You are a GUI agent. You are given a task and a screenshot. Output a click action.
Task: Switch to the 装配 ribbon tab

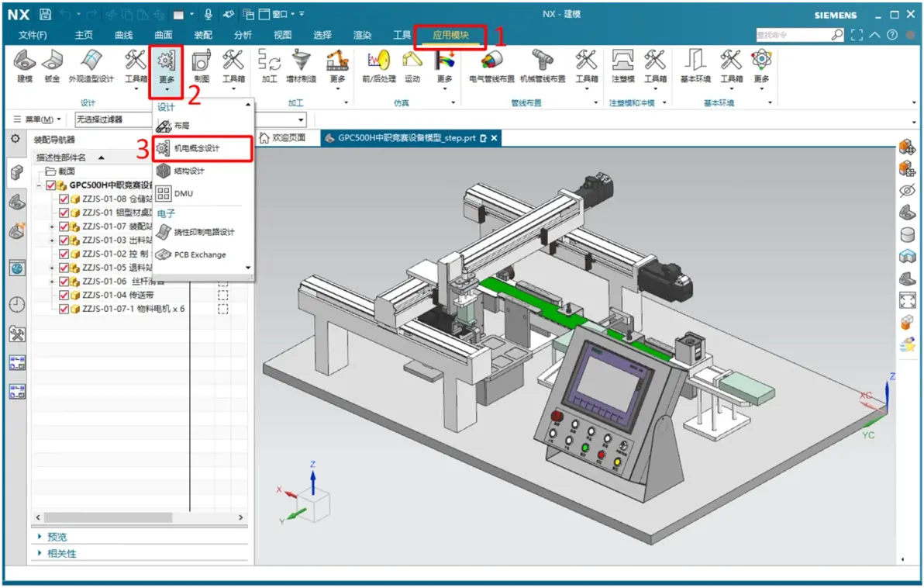tap(203, 35)
